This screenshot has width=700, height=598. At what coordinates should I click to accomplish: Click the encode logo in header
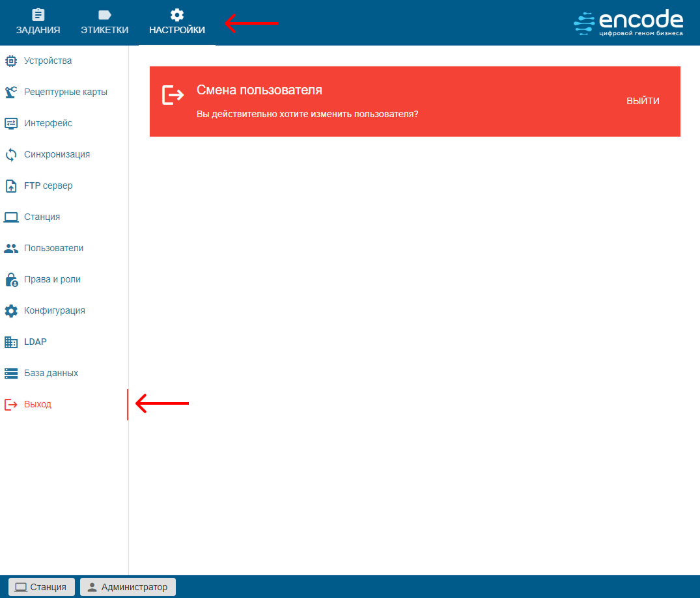point(628,22)
